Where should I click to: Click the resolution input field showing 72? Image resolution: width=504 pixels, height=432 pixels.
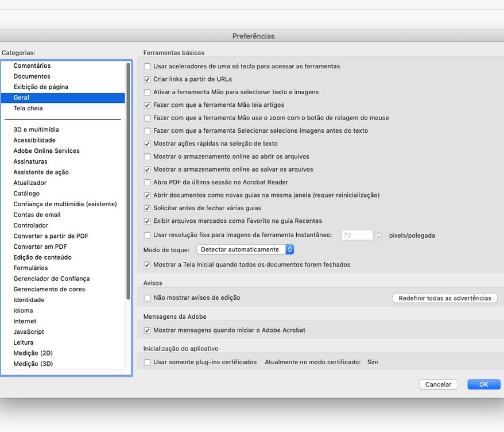click(x=358, y=235)
